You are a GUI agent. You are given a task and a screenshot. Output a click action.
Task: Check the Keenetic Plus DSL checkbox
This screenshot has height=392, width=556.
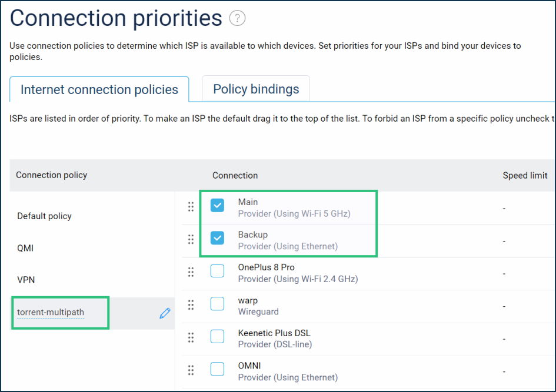[x=217, y=336]
